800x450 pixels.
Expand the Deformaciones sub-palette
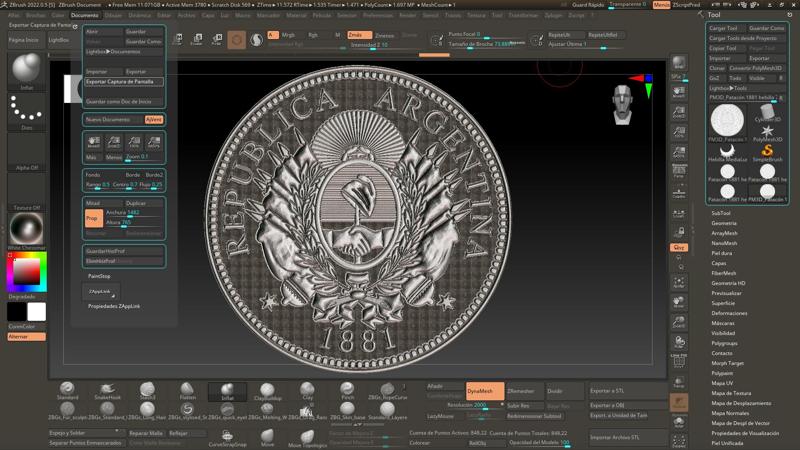(x=729, y=313)
